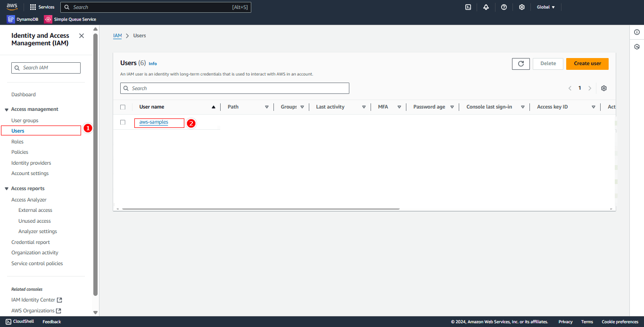This screenshot has width=644, height=327.
Task: Open the IAM Identity Center external link
Action: coord(37,300)
